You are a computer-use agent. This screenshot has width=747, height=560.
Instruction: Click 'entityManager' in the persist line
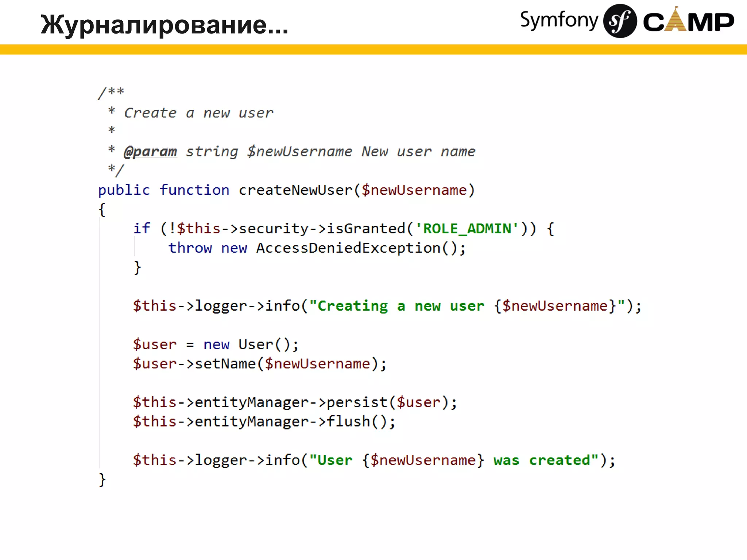pyautogui.click(x=252, y=403)
